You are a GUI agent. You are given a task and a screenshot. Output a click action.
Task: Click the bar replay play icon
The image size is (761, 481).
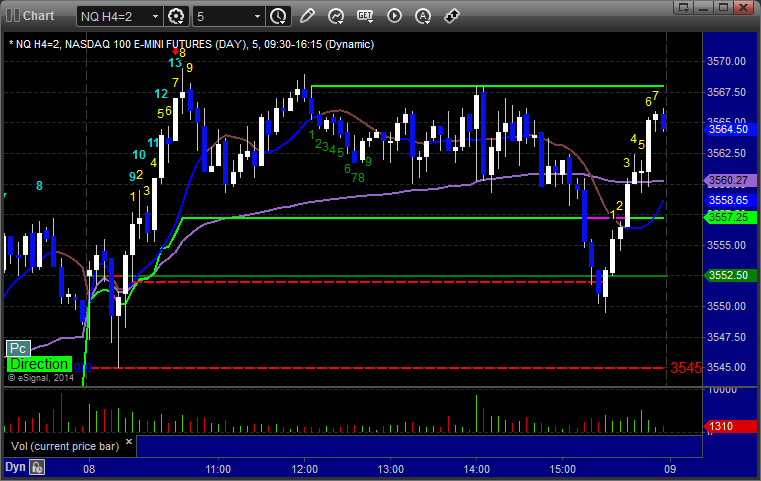pos(394,16)
